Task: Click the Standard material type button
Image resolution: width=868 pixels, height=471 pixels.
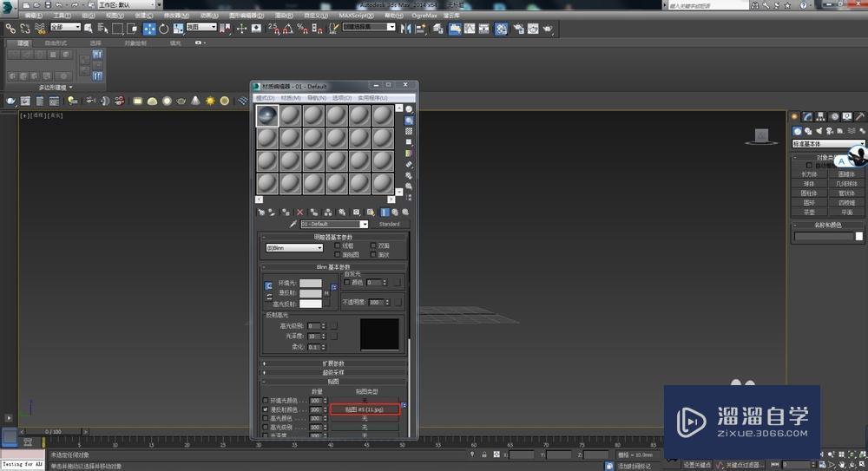Action: (x=389, y=224)
